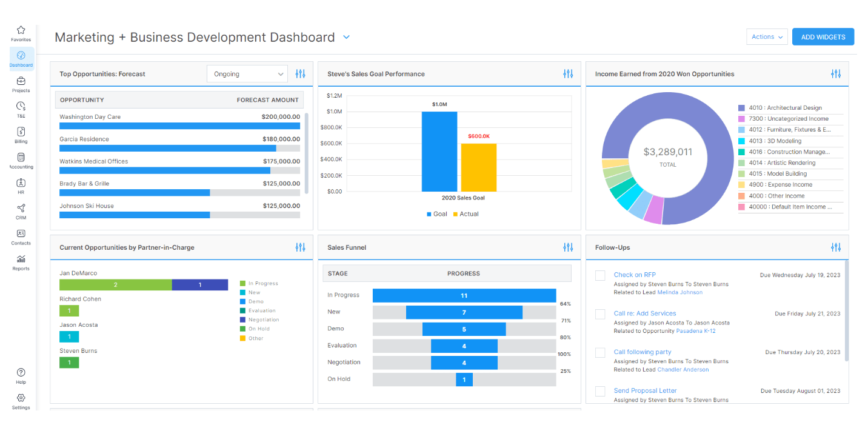Select Contacts in the left navigation
Viewport: 868px width, 422px height.
[x=21, y=234]
